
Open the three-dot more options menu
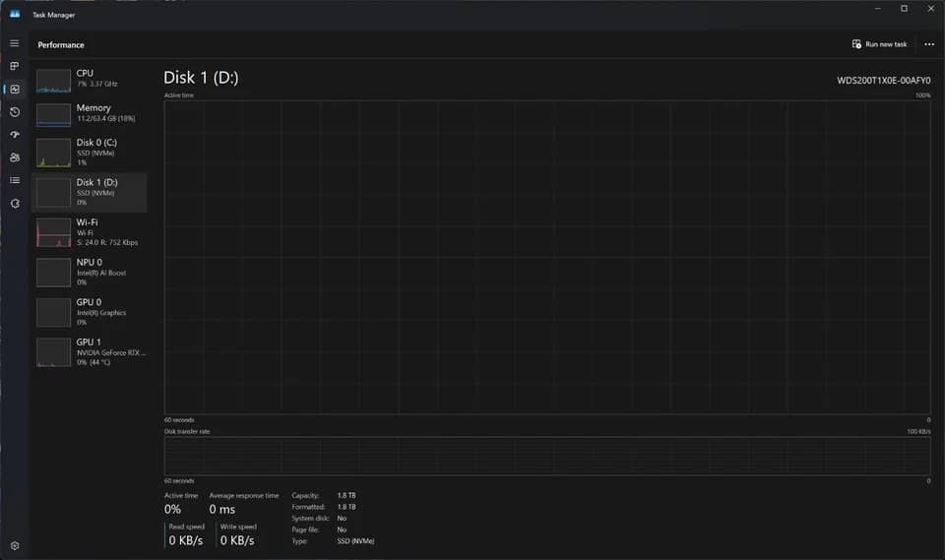(928, 44)
